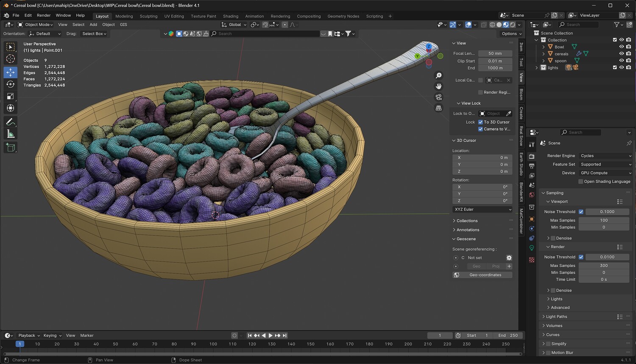Image resolution: width=636 pixels, height=364 pixels.
Task: Switch to the UV Editing workspace tab
Action: (174, 16)
